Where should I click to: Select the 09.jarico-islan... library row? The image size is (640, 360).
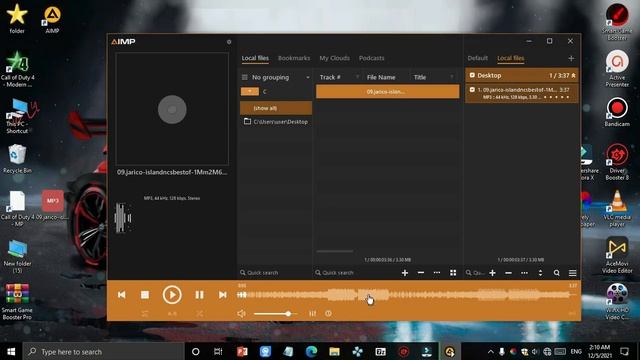tap(387, 91)
